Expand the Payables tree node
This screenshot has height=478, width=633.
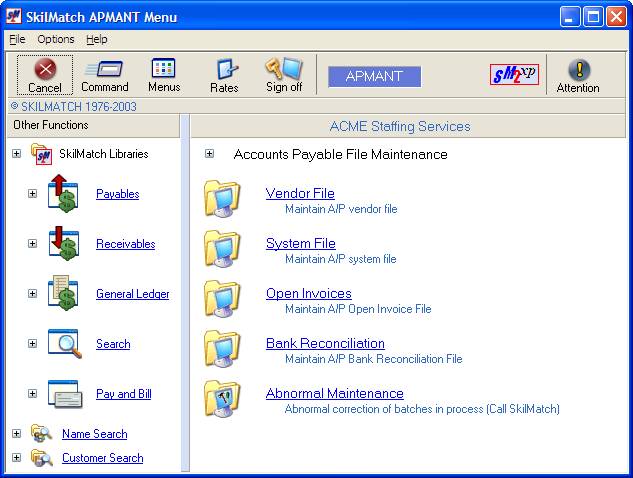32,193
